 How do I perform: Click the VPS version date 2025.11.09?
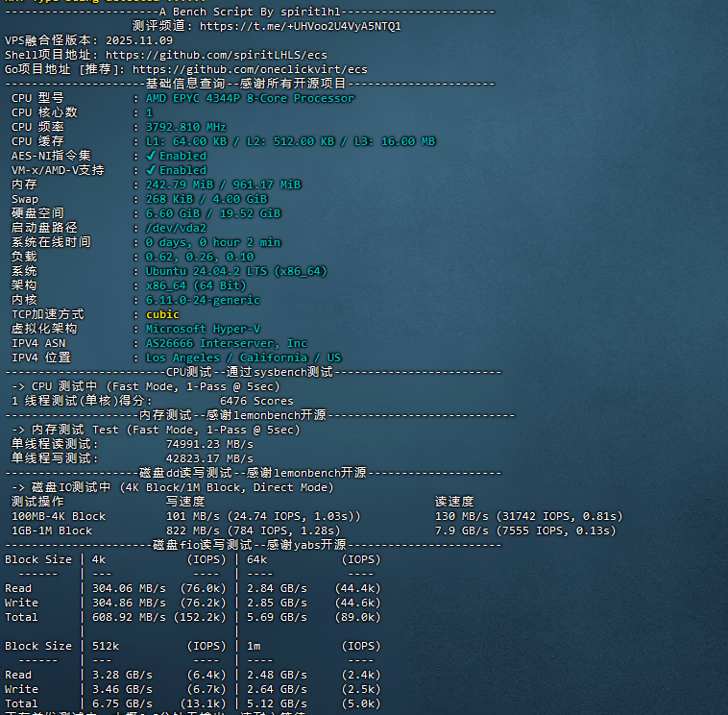tap(138, 40)
